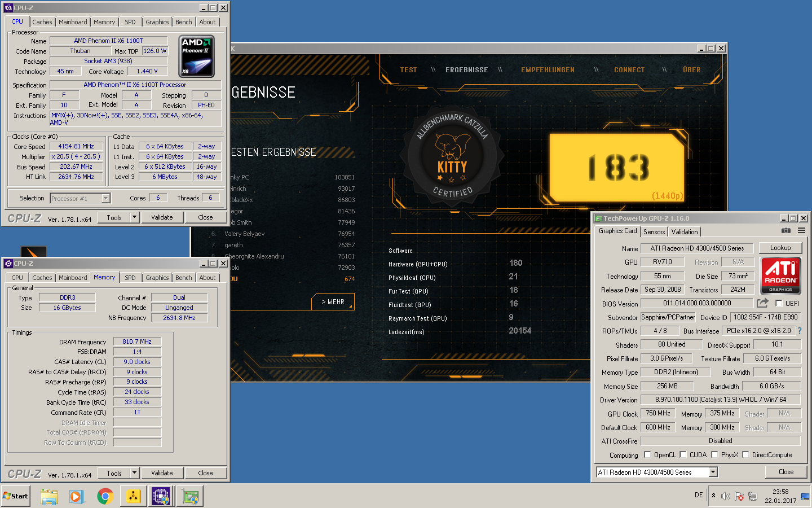This screenshot has width=812, height=508.
Task: Open Mainboard tab in top CPU-Z window
Action: click(73, 22)
